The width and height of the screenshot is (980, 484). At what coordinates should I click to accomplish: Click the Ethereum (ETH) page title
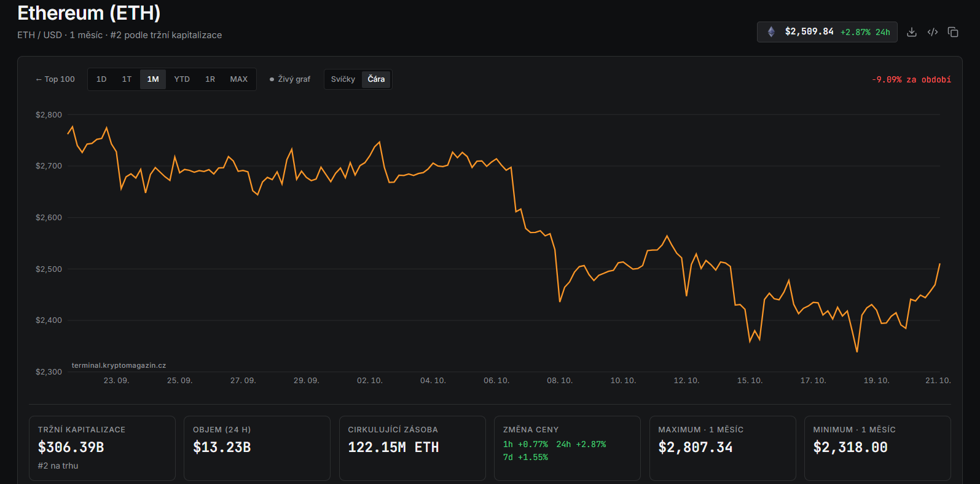pos(89,13)
